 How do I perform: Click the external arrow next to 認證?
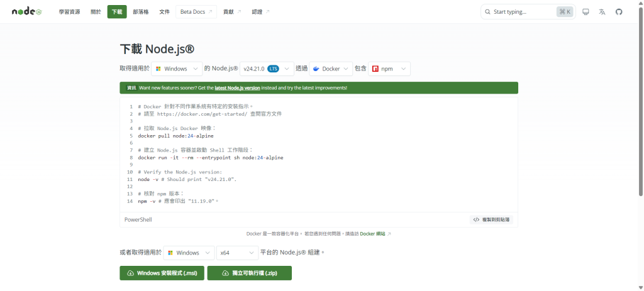[267, 12]
